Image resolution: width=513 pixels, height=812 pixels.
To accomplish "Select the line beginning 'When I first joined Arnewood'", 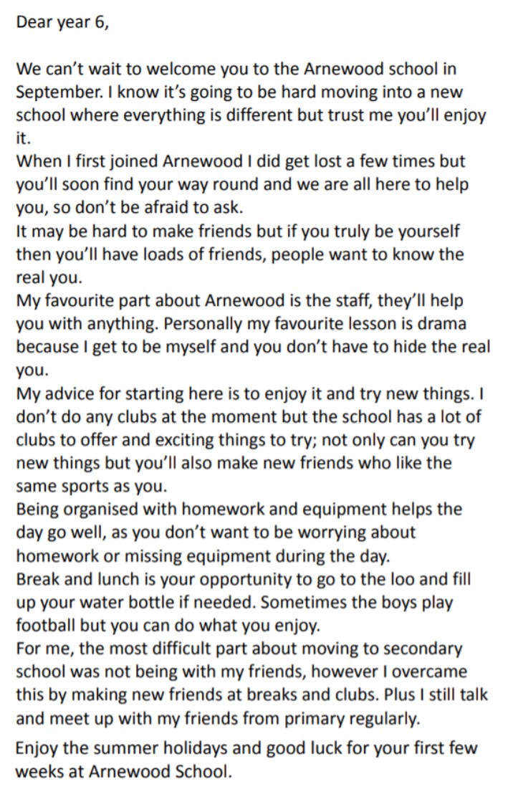I will tap(241, 162).
